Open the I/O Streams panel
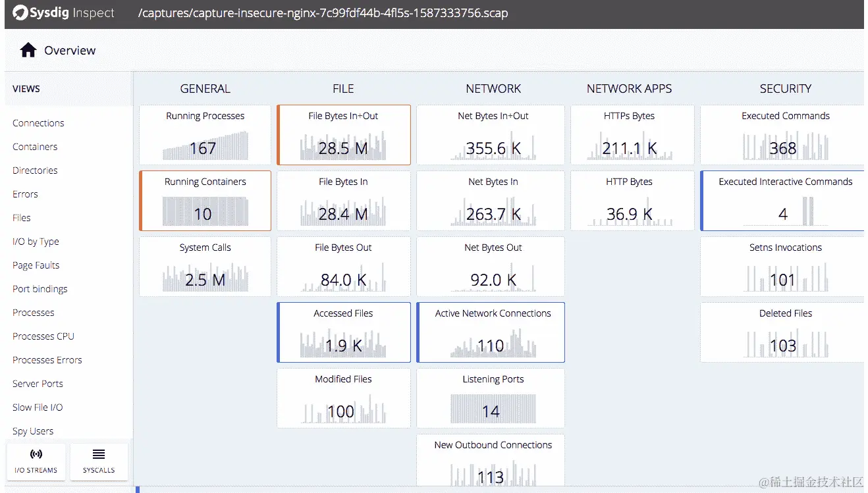868x493 pixels. coord(36,461)
